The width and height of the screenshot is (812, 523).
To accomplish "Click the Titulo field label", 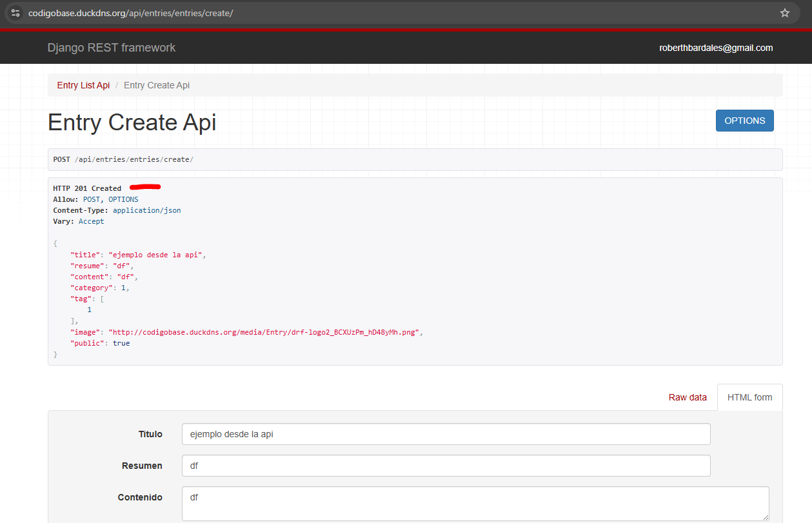I will [150, 434].
